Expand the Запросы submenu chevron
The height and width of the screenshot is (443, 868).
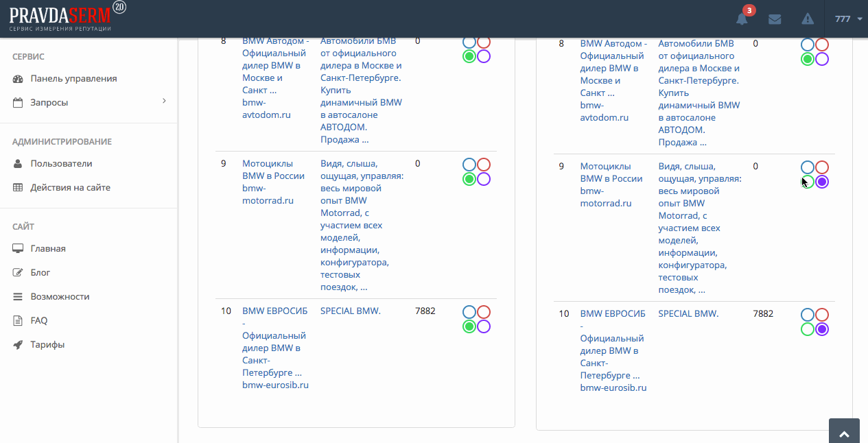164,101
